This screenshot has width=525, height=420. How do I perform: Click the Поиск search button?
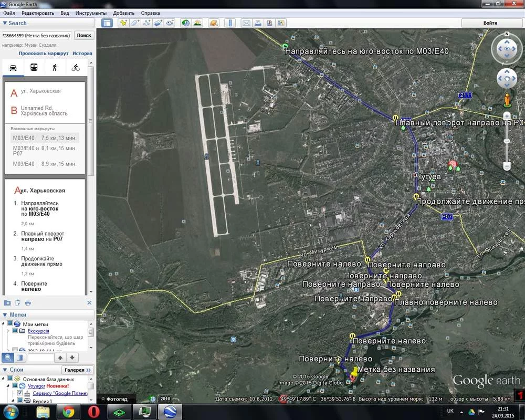coord(83,35)
